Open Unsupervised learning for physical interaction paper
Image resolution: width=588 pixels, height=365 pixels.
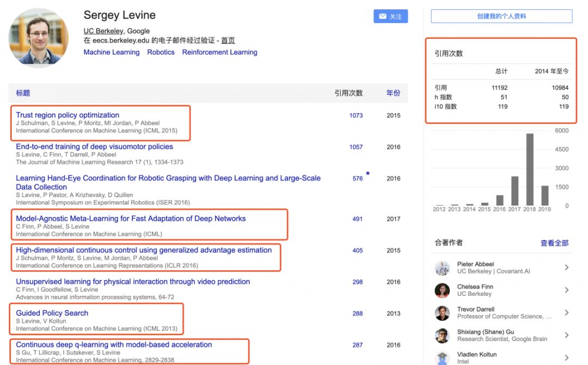(133, 282)
